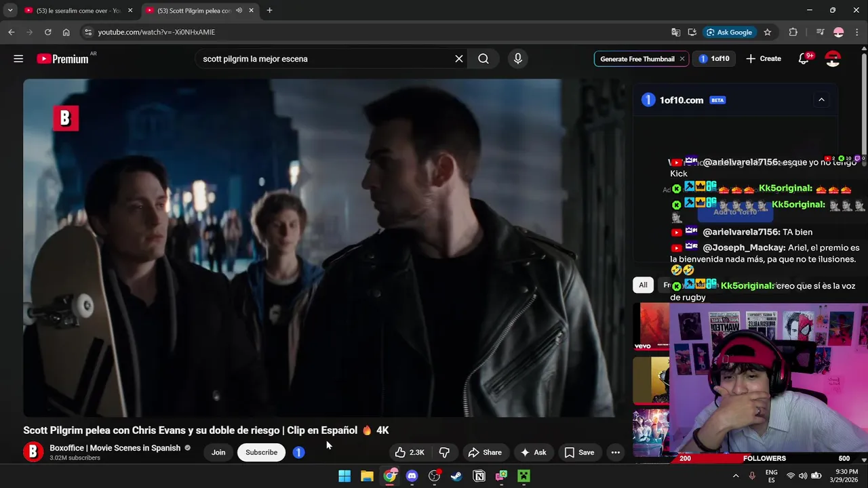Click Ask Google lens button

click(x=729, y=32)
